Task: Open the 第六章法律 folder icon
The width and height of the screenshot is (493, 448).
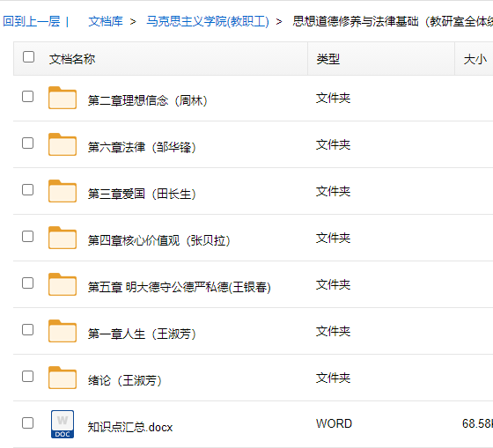Action: coord(63,144)
